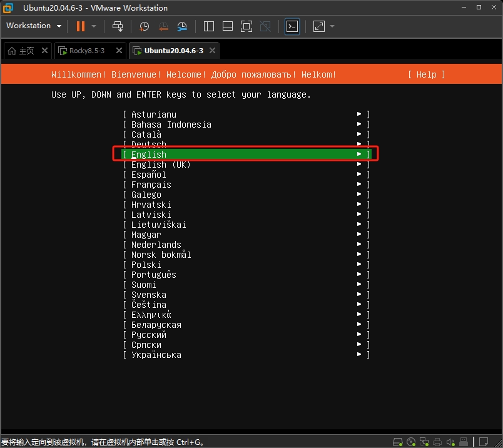Click VMware Workstation app icon in title bar
503x448 pixels.
pyautogui.click(x=8, y=8)
